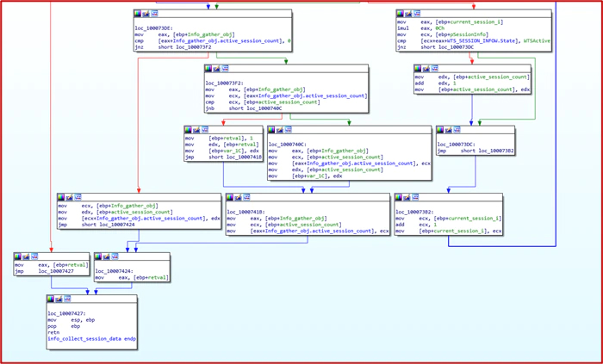Select the 'jmp short loc_10007424' line

(96, 225)
